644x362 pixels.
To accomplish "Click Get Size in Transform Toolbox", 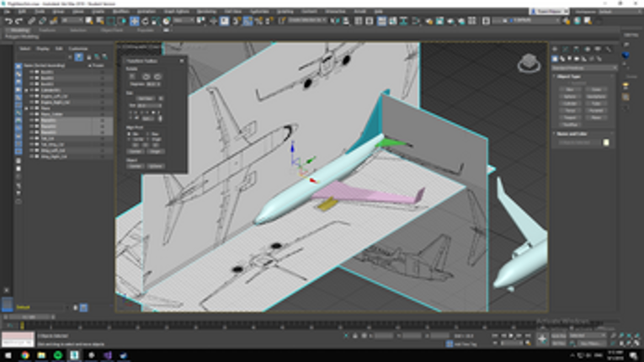I will (146, 98).
